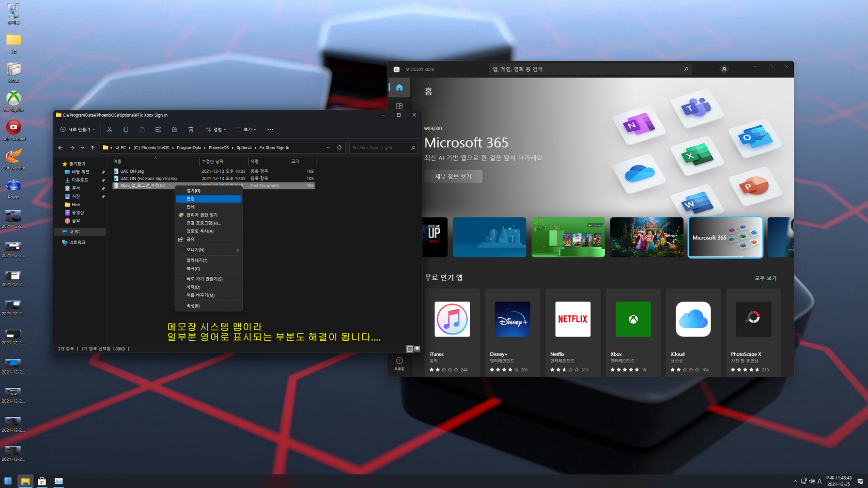Open Microsoft Store from the taskbar
Viewport: 868px width, 488px height.
pyautogui.click(x=42, y=481)
